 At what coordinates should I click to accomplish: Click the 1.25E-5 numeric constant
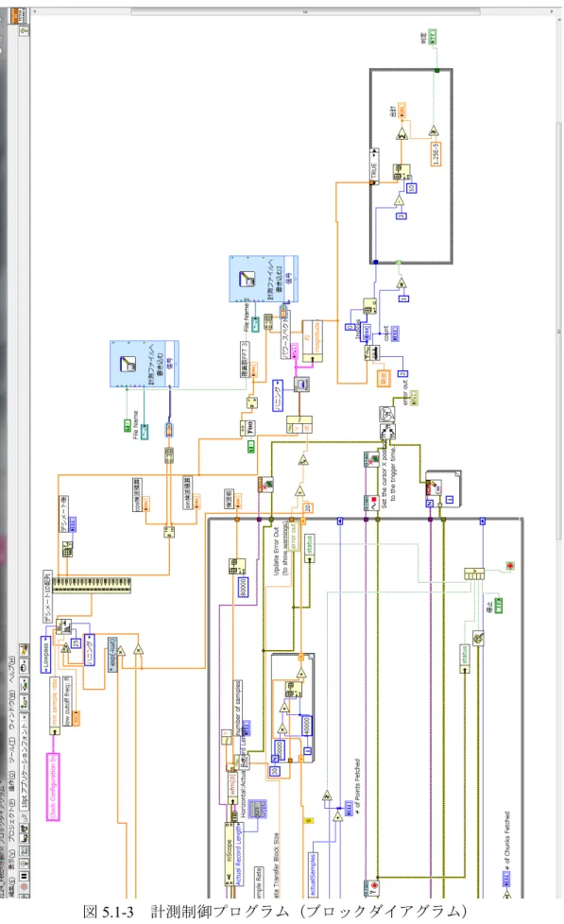tap(436, 154)
